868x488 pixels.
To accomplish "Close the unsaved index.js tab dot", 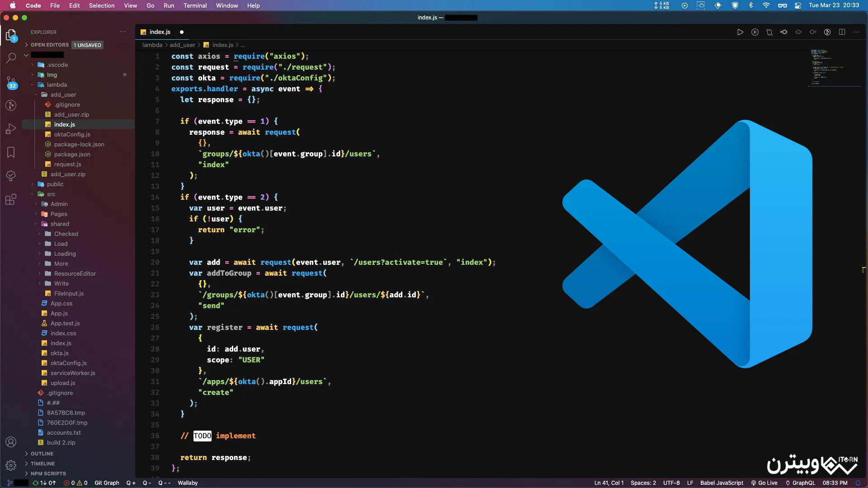I will (182, 32).
